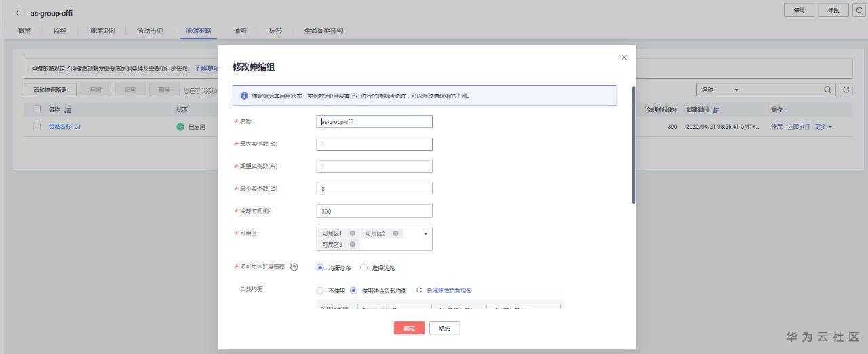868x354 pixels.
Task: Click the 冷却时间 input field showing 300
Action: point(374,211)
